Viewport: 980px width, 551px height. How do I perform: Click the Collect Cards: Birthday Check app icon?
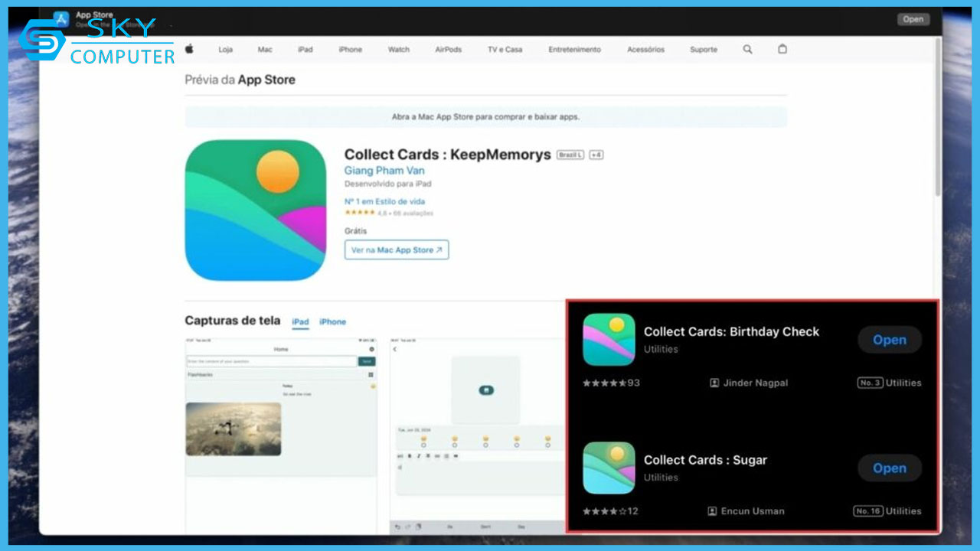(x=609, y=339)
